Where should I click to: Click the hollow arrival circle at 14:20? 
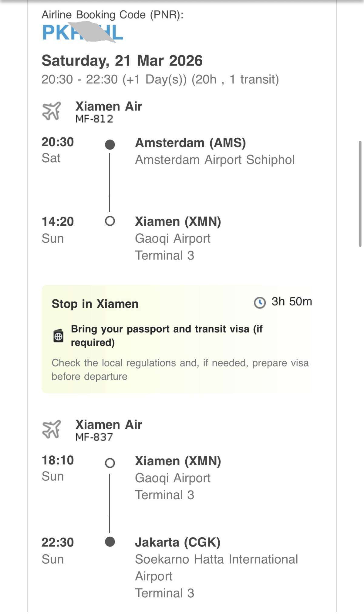110,221
